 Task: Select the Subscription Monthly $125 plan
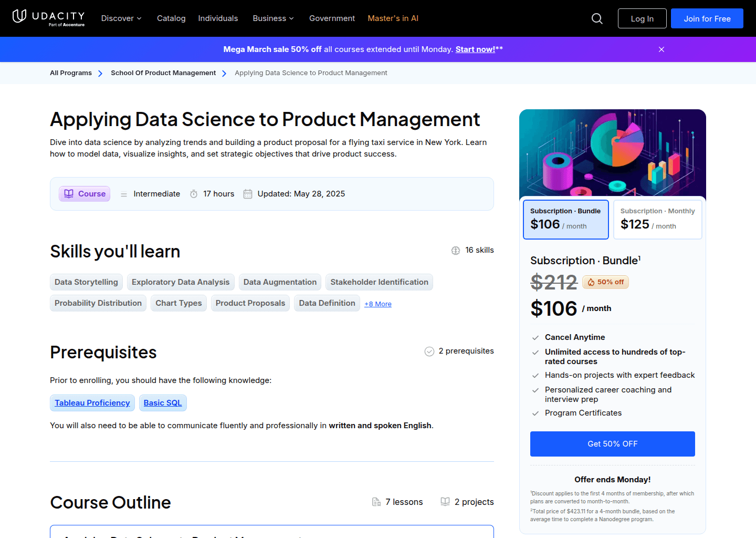click(657, 219)
